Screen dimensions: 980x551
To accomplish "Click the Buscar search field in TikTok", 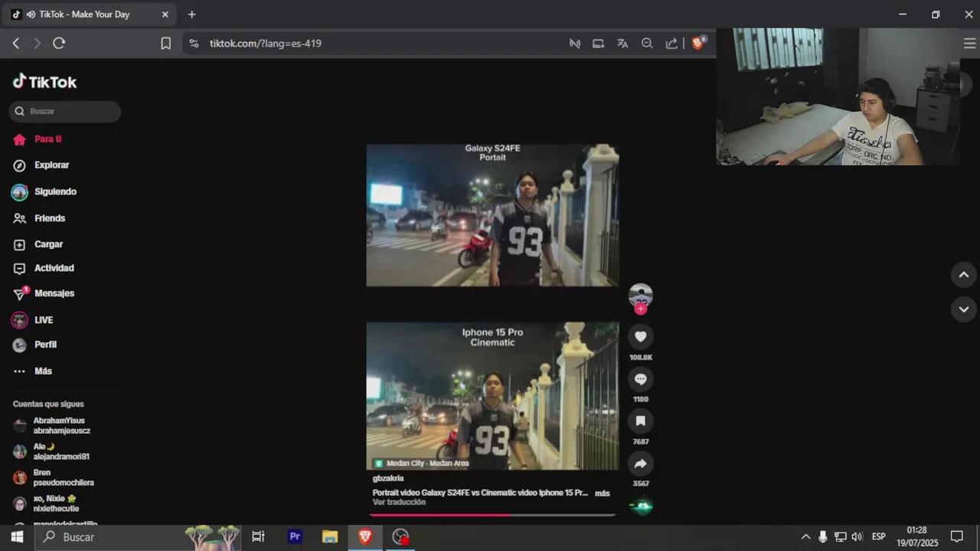I will 65,112.
